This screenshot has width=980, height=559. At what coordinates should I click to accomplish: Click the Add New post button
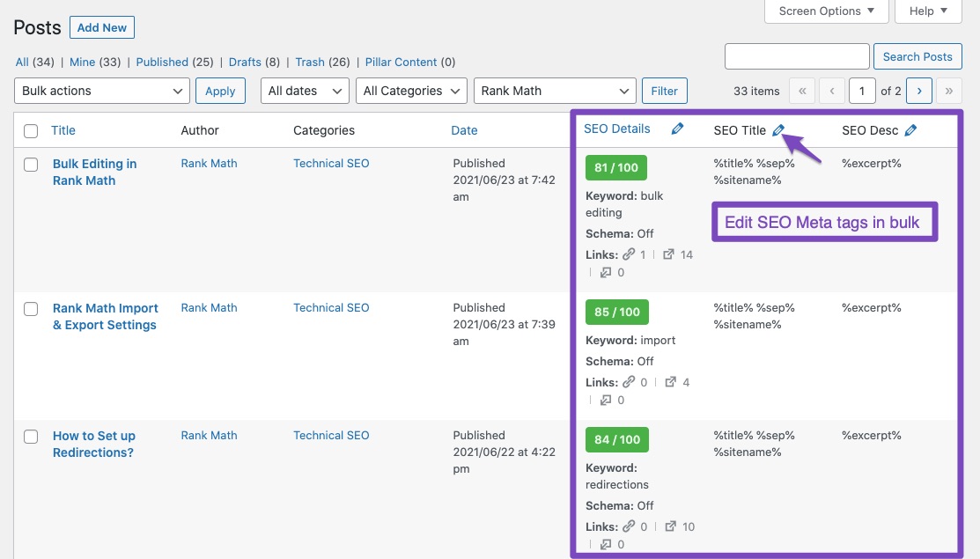tap(101, 27)
